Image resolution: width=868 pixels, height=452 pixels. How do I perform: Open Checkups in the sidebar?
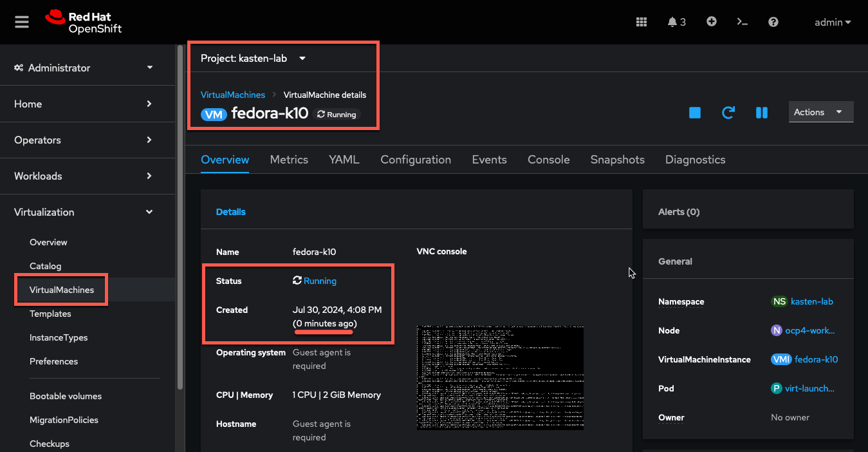[x=50, y=444]
